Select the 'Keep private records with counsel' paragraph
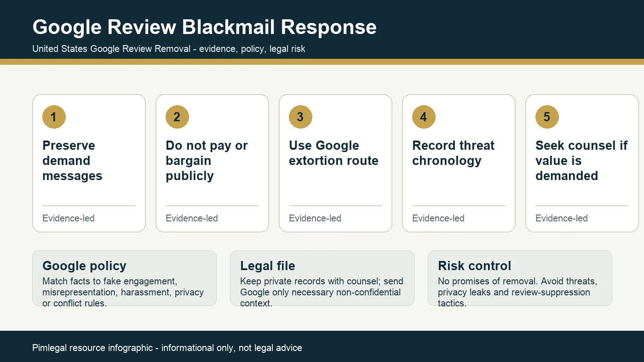Screen dimensions: 644x362 click(322, 292)
